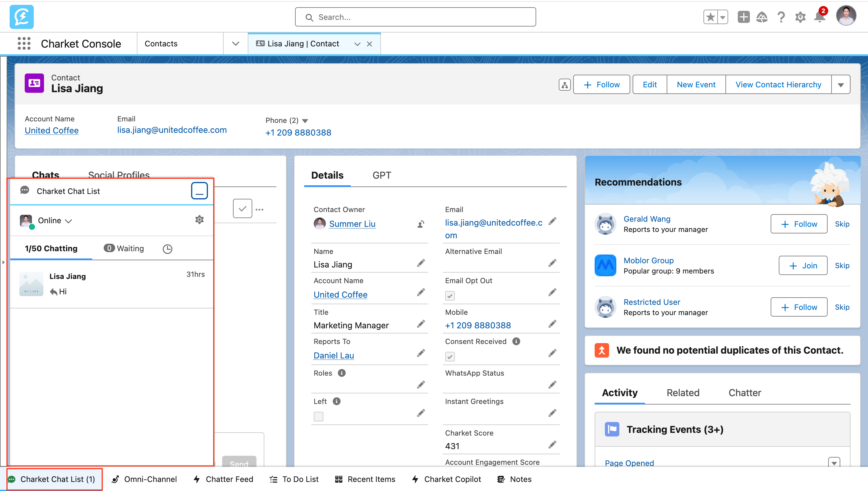Switch to the Related tab
The height and width of the screenshot is (491, 868).
click(683, 393)
